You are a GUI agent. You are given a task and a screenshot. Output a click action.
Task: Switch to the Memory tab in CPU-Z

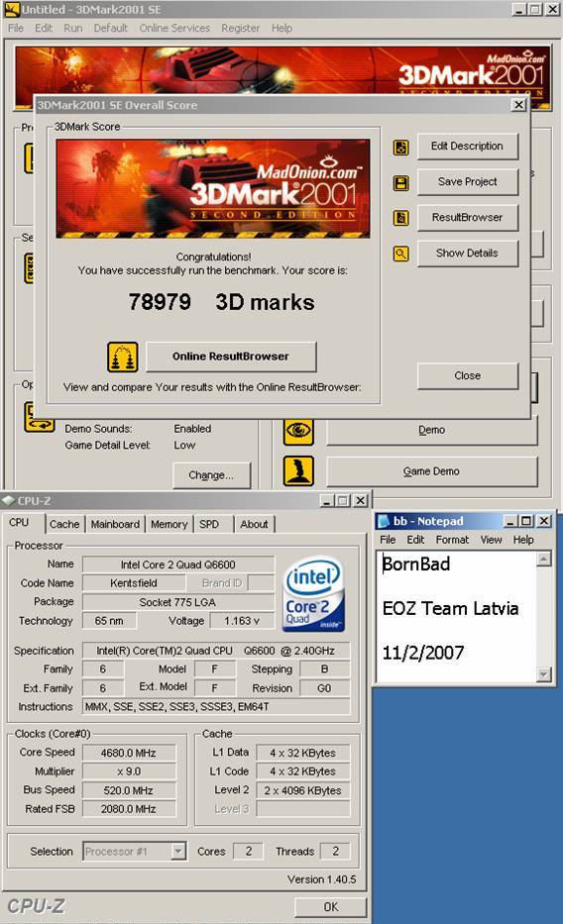pyautogui.click(x=169, y=524)
